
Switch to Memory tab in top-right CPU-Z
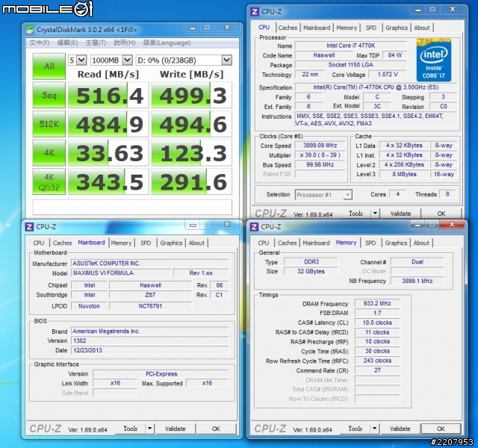(x=347, y=28)
